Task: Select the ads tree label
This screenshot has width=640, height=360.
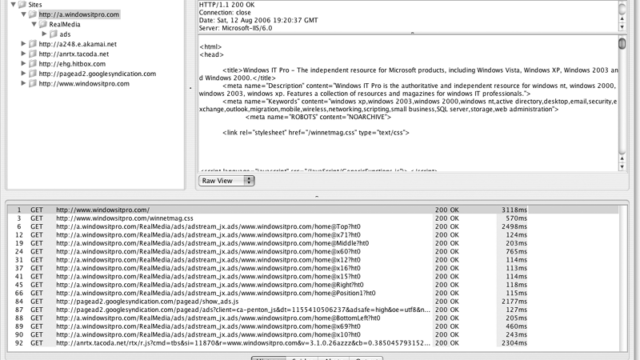Action: [x=65, y=34]
